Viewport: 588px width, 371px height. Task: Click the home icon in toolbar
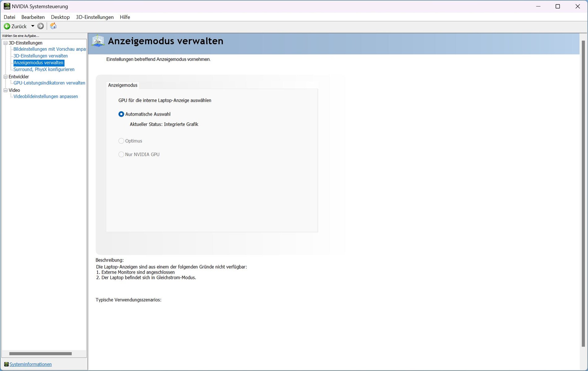click(x=53, y=26)
